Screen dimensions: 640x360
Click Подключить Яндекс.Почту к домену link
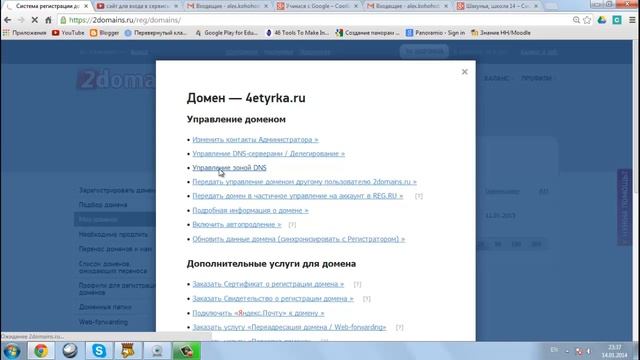pyautogui.click(x=258, y=313)
